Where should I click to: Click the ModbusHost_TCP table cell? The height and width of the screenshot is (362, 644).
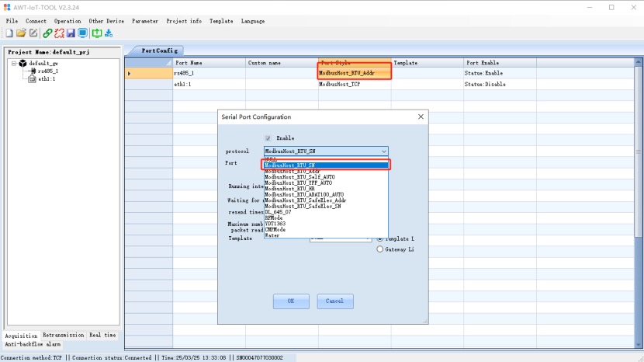(x=355, y=84)
